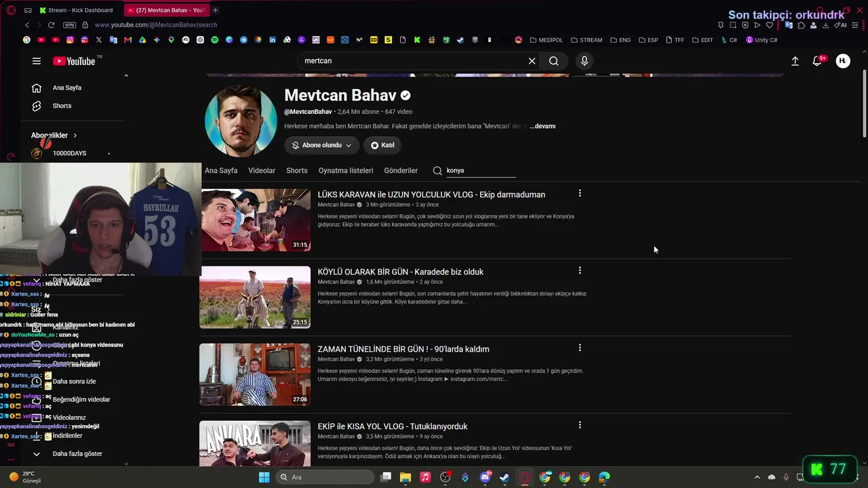Viewport: 868px width, 488px height.
Task: Open options for ZAMAN TÜNELİNDE video
Action: 580,348
